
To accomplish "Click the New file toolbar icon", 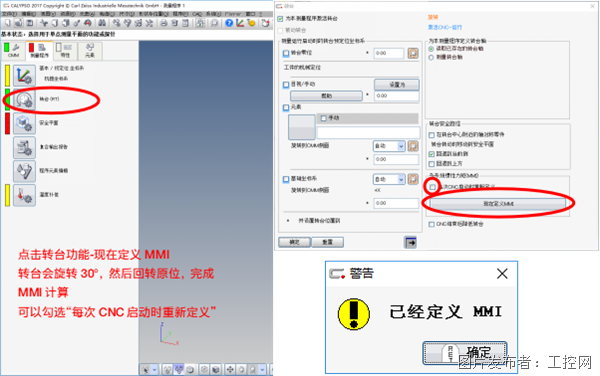I will (8, 23).
